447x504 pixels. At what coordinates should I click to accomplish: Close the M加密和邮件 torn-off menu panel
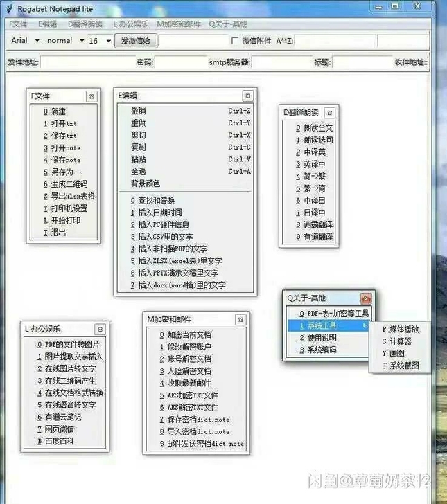pos(240,320)
